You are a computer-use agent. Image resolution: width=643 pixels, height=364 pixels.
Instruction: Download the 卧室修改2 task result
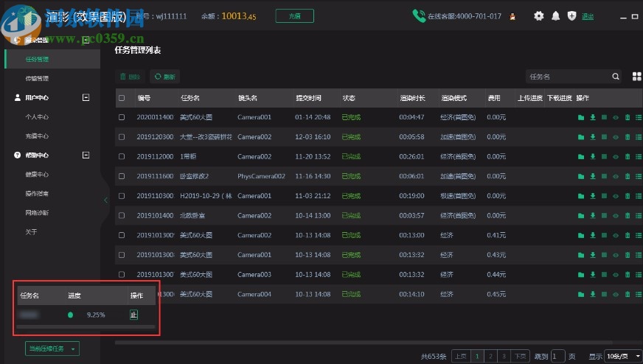point(593,176)
